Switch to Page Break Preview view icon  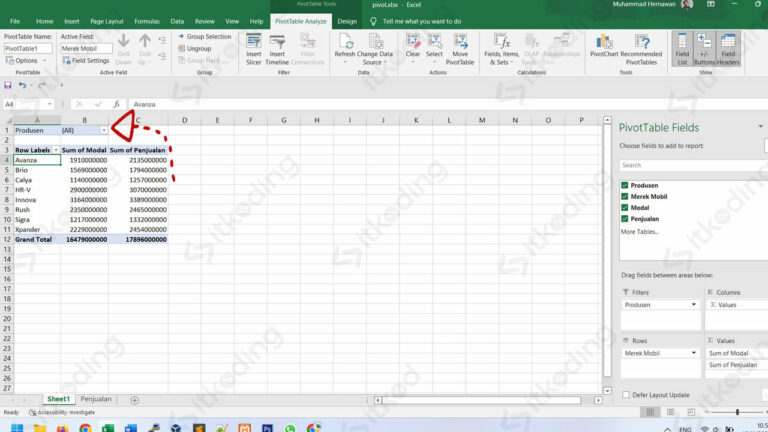[x=691, y=412]
